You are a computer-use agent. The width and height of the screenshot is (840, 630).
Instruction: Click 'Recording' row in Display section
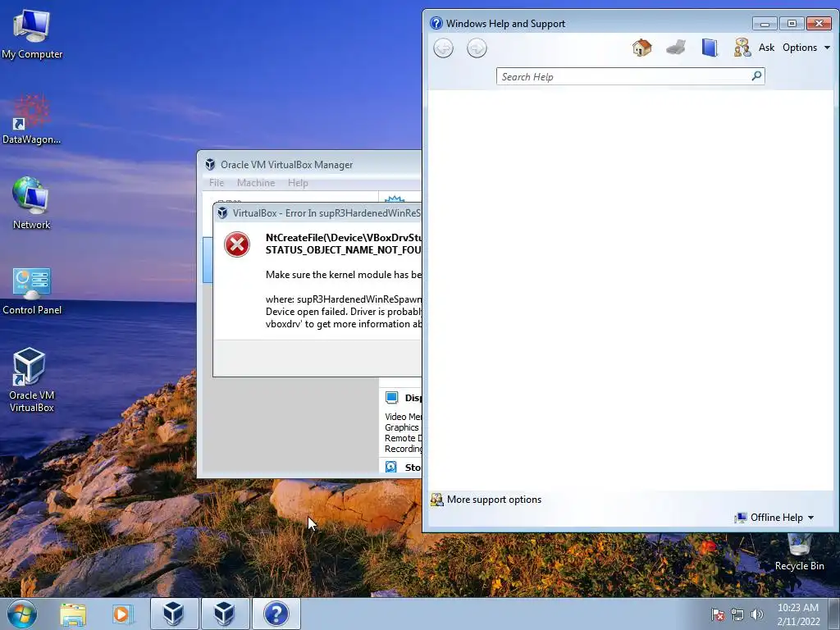pyautogui.click(x=403, y=449)
